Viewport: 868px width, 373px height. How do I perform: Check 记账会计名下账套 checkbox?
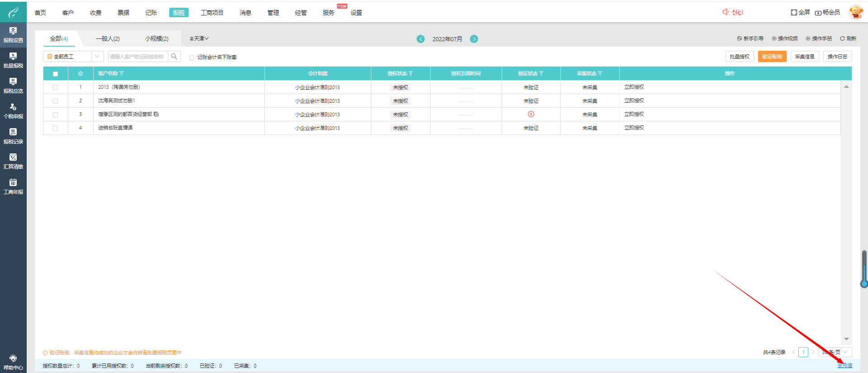pyautogui.click(x=192, y=57)
